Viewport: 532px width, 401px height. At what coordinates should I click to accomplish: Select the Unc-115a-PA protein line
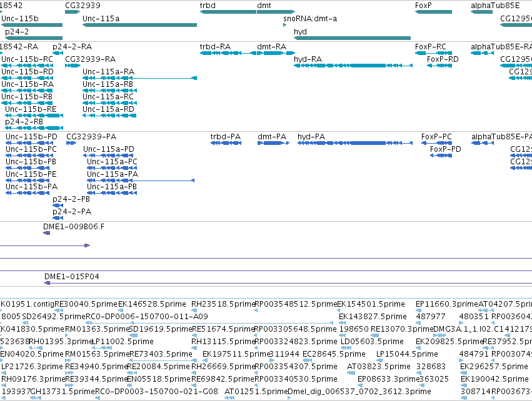pos(141,181)
